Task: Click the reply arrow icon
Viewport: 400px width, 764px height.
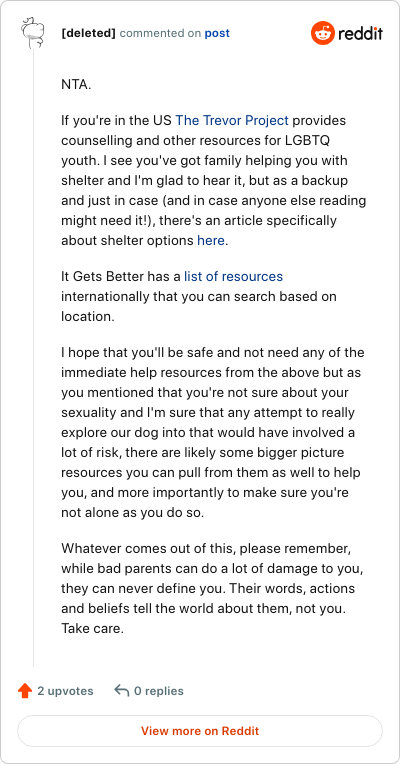Action: (x=122, y=690)
